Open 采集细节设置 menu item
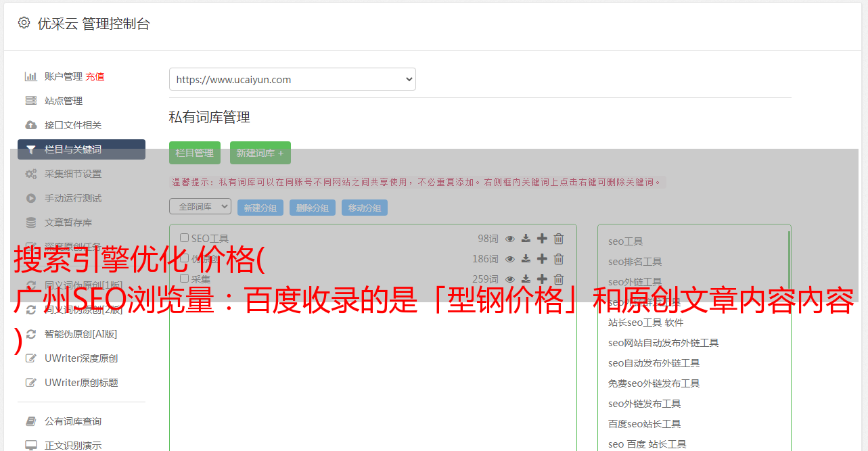 73,174
